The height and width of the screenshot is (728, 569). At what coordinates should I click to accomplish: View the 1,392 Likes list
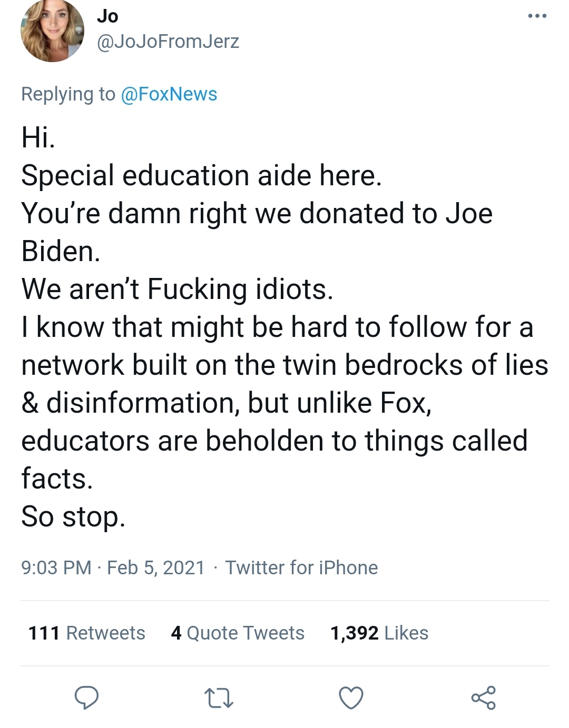point(379,633)
